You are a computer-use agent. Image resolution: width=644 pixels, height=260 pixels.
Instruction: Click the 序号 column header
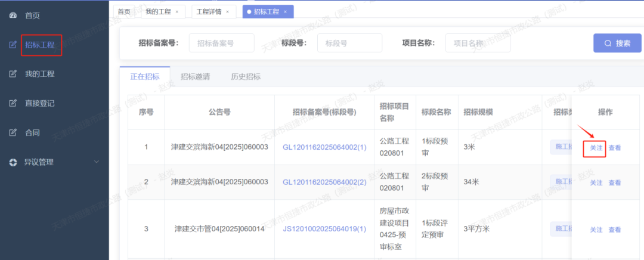[x=146, y=112]
